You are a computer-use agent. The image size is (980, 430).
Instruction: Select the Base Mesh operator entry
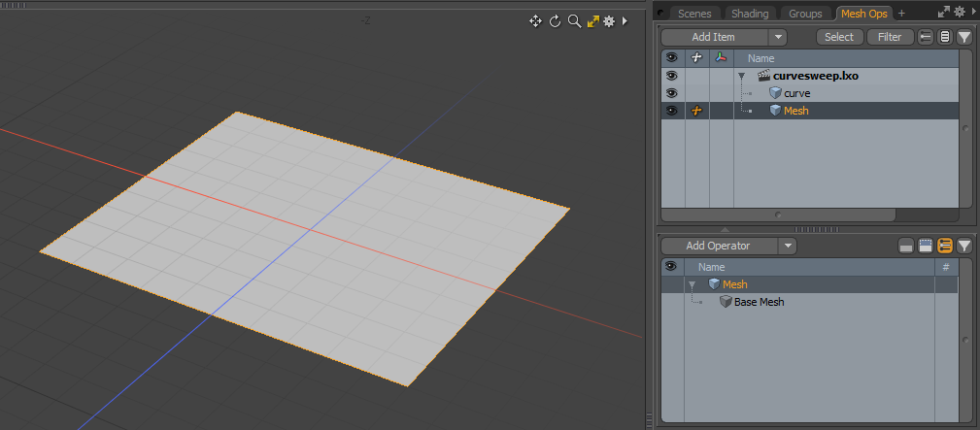tap(759, 302)
